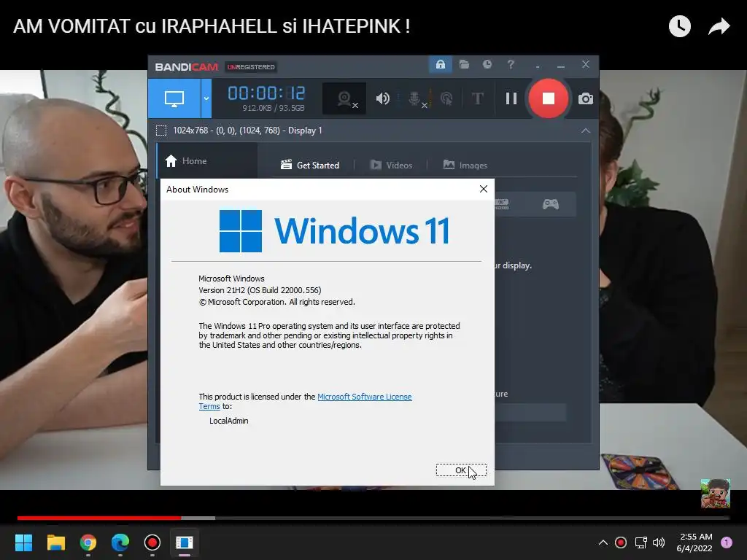Click the video title text
747x560 pixels.
point(212,26)
